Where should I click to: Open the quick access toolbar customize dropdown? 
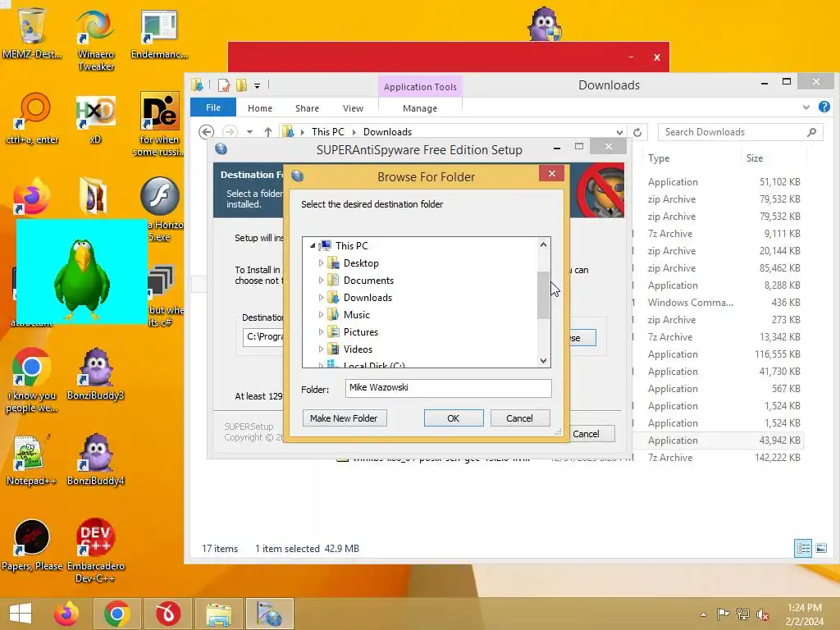point(257,85)
